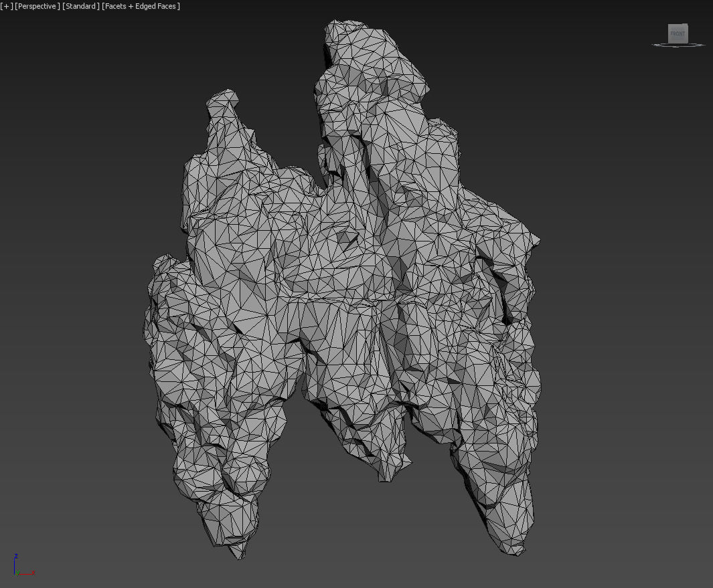Click the ViewCube compass ring

pyautogui.click(x=678, y=45)
